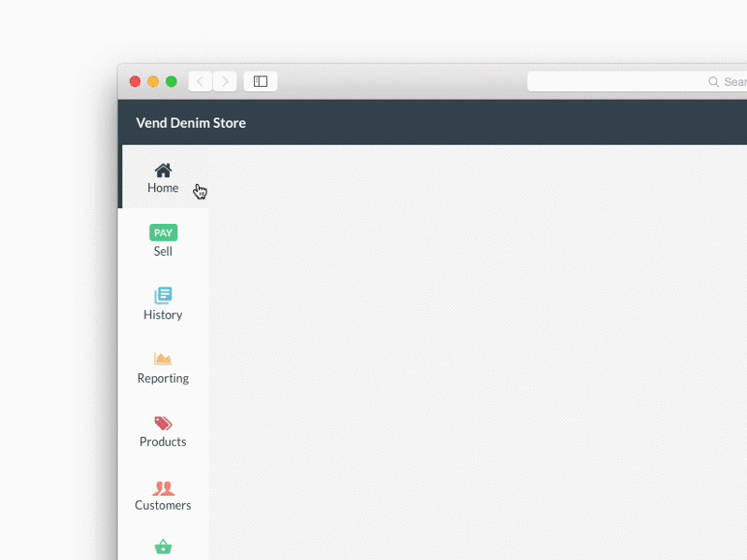This screenshot has height=560, width=747.
Task: Select the Home tab in the navigation menu
Action: 162,177
